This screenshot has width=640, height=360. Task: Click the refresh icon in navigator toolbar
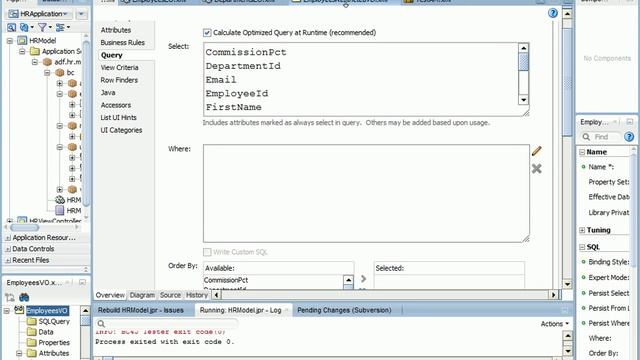24,27
